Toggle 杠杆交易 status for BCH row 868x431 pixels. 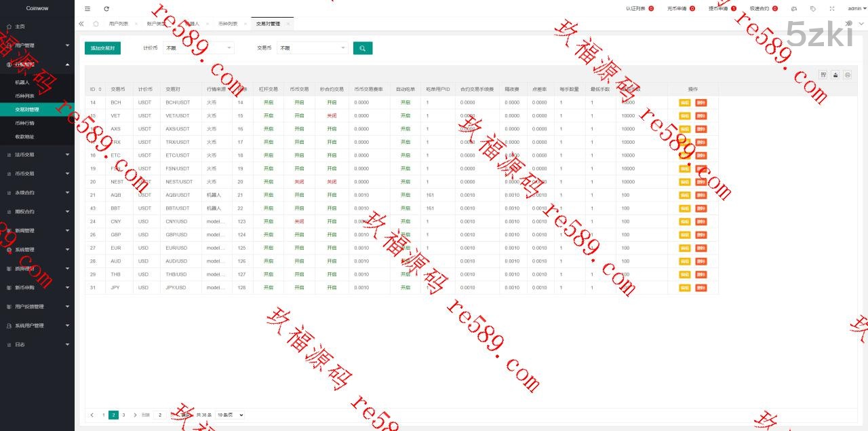tap(269, 102)
